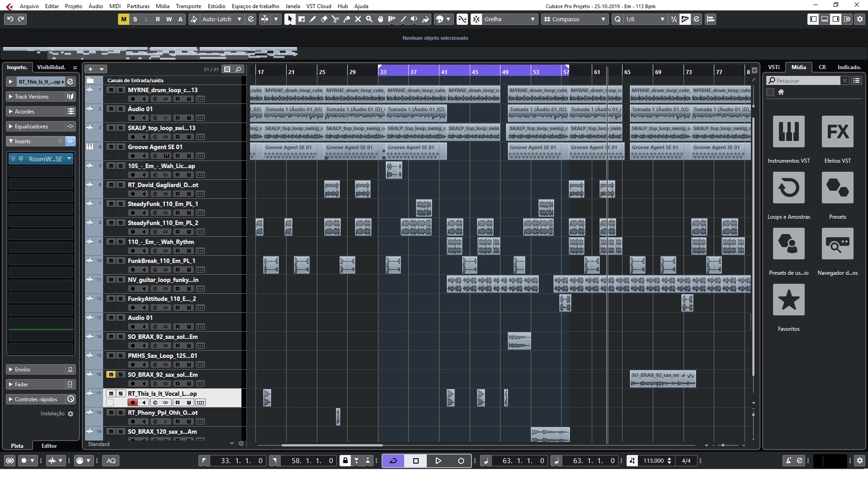The height and width of the screenshot is (488, 868).
Task: Open the Transporte menu
Action: [188, 6]
